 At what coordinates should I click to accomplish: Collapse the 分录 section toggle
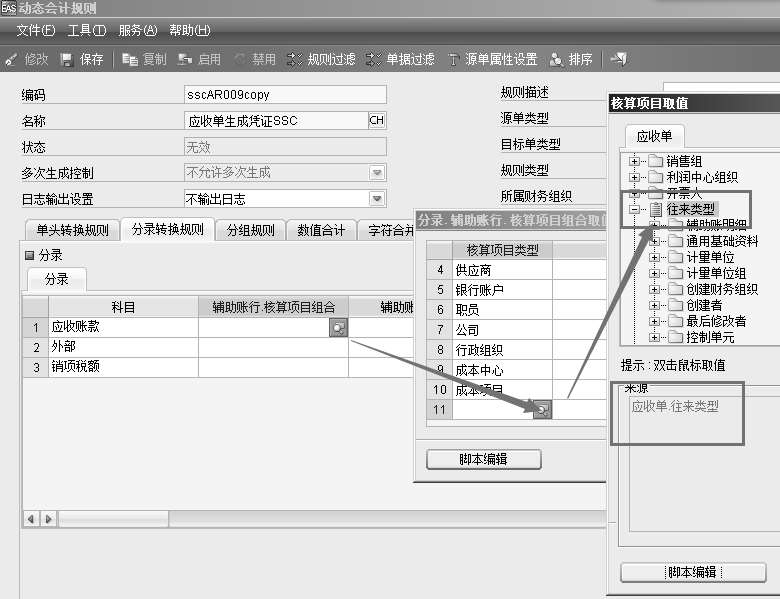click(x=29, y=256)
